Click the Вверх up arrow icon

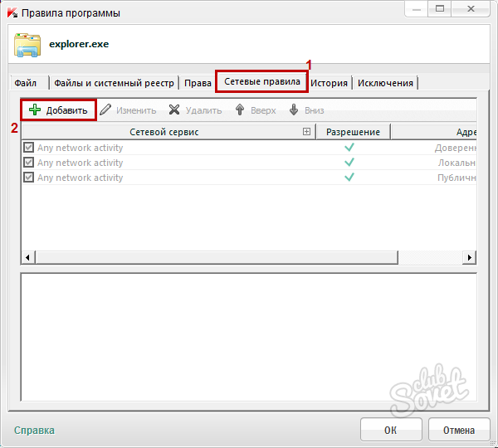click(240, 110)
